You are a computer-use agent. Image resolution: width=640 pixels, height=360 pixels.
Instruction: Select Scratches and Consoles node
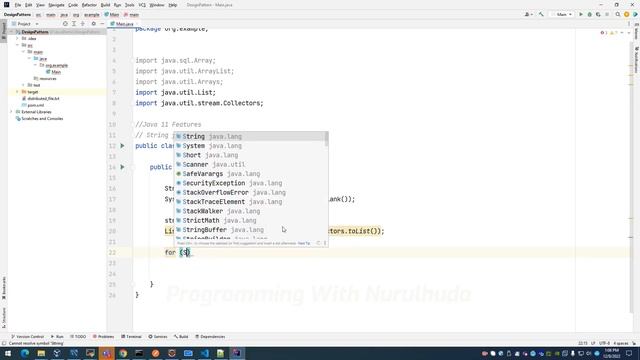(39, 118)
